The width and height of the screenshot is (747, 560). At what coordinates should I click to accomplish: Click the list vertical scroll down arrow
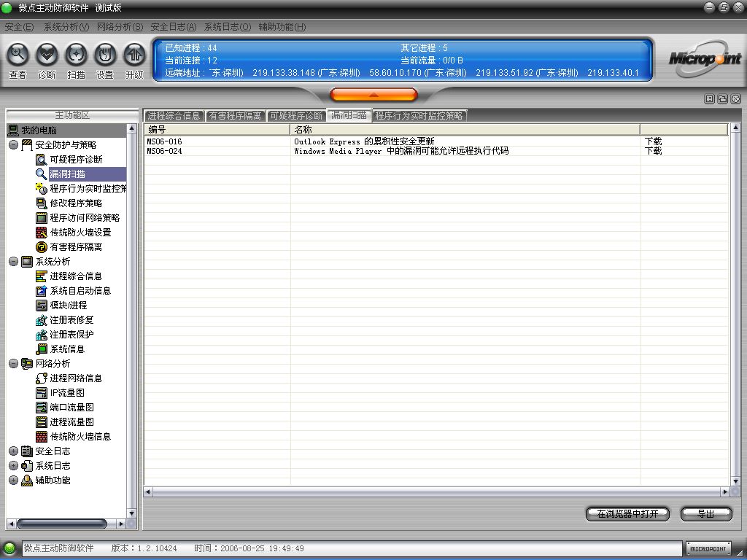(x=735, y=481)
